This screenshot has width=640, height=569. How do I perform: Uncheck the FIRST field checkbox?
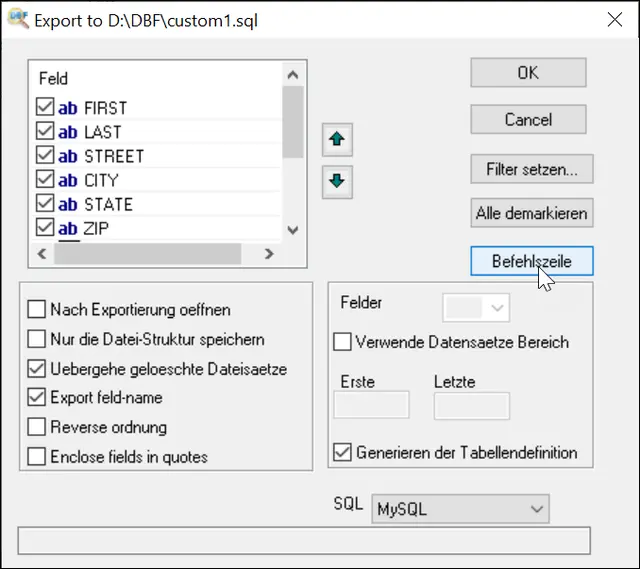coord(44,107)
